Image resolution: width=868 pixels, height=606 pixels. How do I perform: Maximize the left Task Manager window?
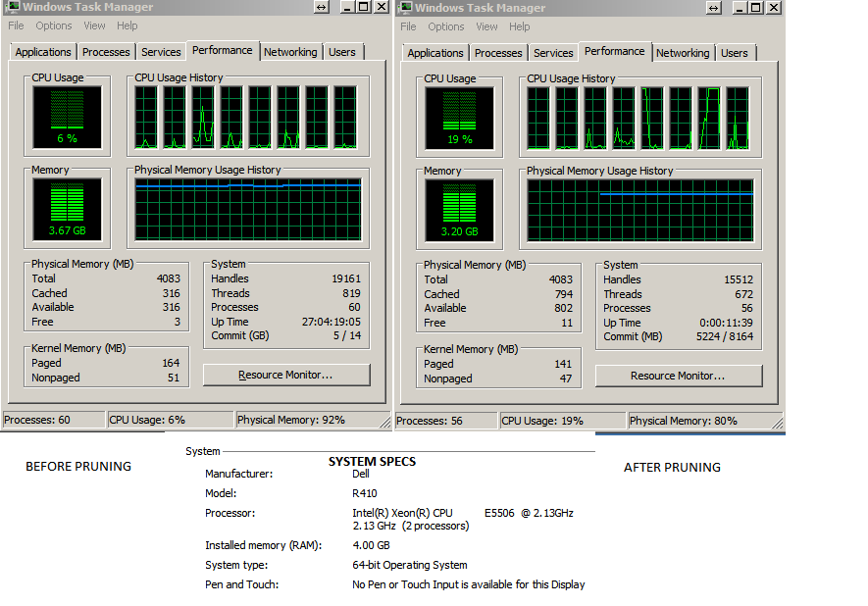click(x=364, y=7)
